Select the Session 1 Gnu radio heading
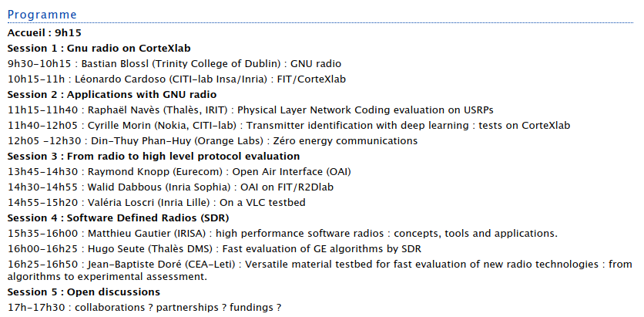This screenshot has width=644, height=317. [x=99, y=48]
